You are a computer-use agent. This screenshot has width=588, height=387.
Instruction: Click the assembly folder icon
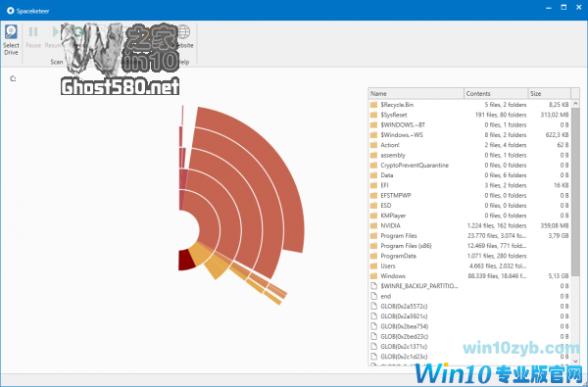click(x=373, y=155)
